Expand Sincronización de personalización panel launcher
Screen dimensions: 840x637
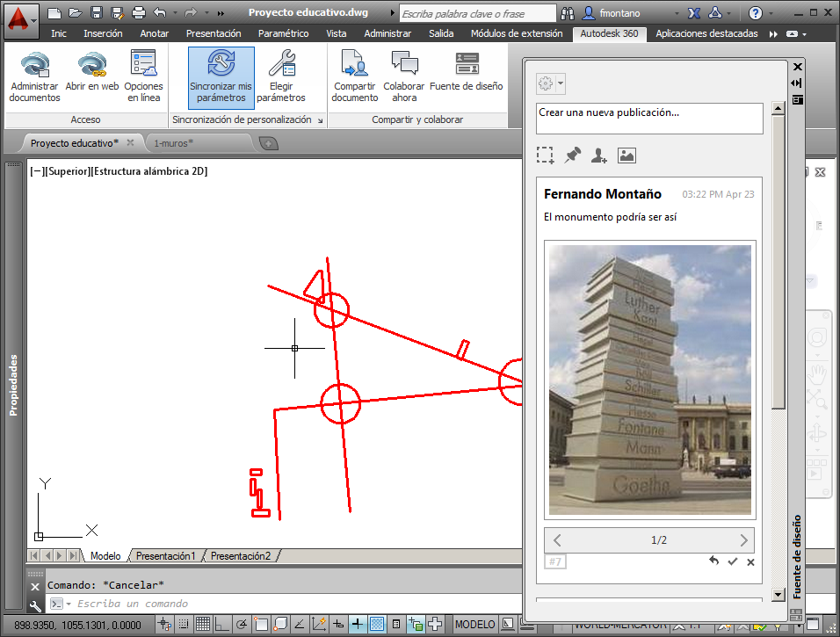pos(320,120)
